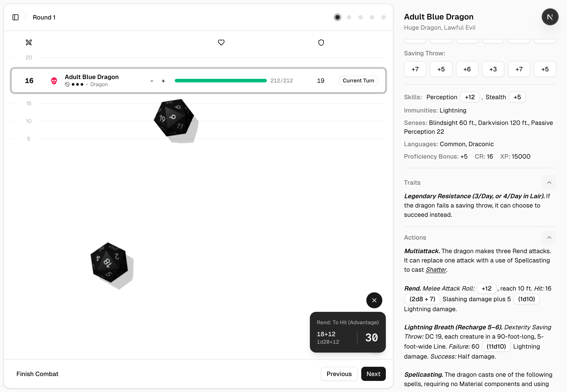Click the dragon's green health bar

(x=221, y=81)
